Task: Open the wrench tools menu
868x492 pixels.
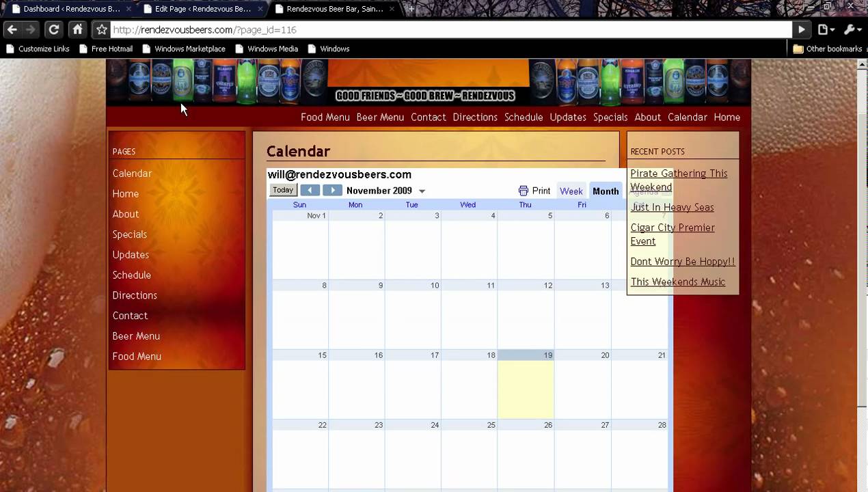Action: click(x=852, y=29)
